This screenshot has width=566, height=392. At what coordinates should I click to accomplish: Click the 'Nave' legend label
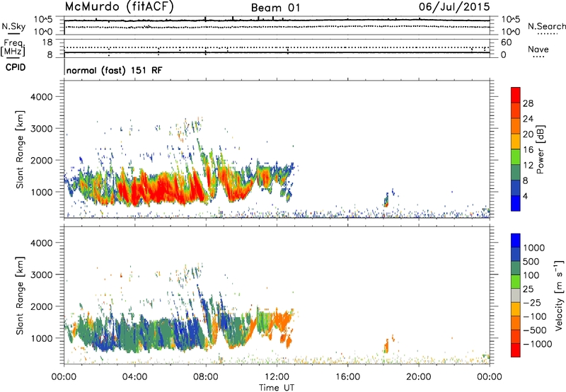pyautogui.click(x=538, y=49)
